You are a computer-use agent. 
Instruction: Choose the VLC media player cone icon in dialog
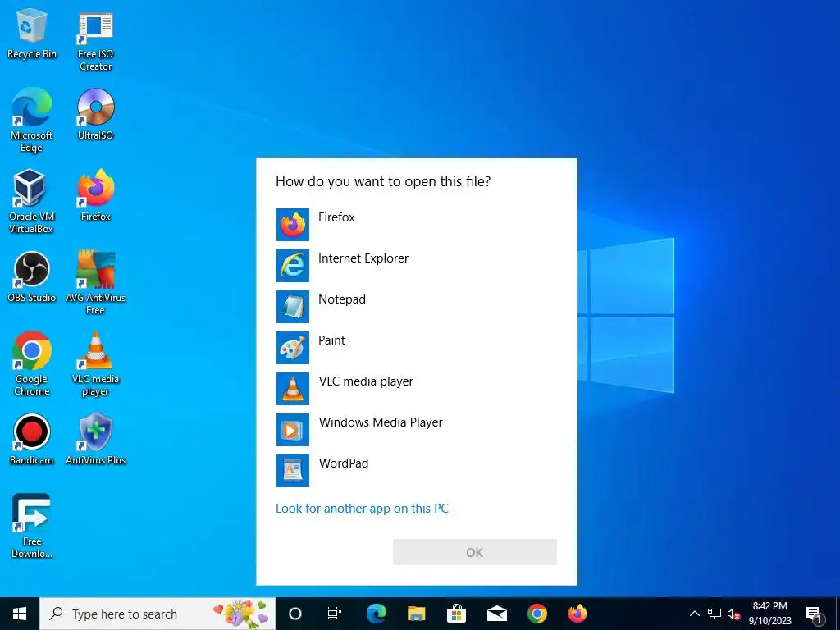(293, 388)
